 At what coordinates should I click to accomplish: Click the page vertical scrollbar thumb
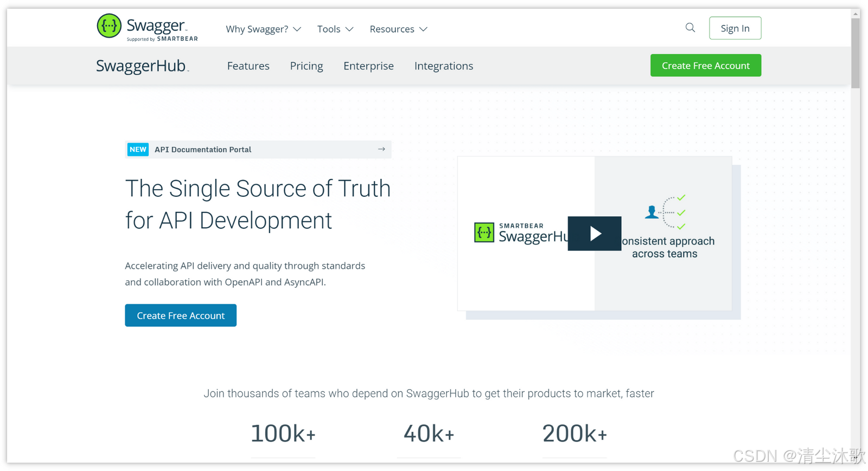pos(856,53)
